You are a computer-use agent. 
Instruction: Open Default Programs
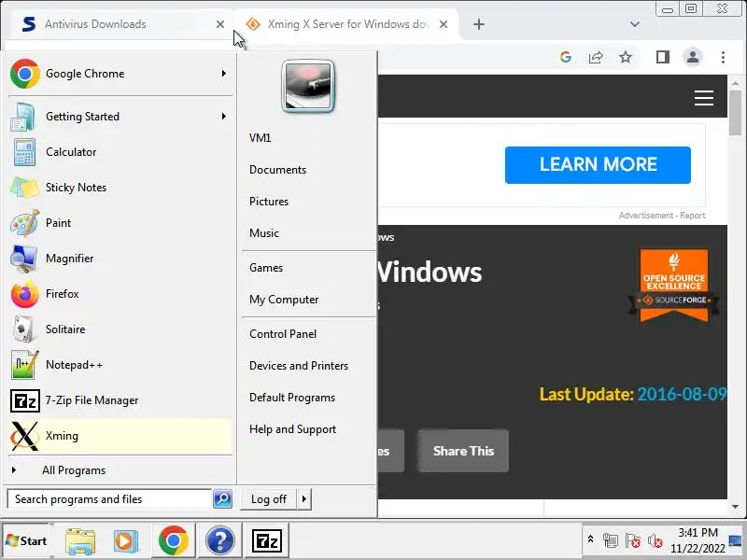[292, 398]
